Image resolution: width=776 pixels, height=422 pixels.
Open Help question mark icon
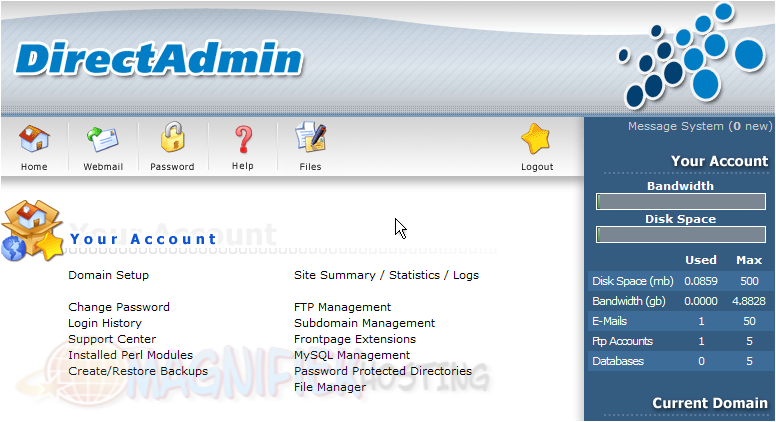243,139
